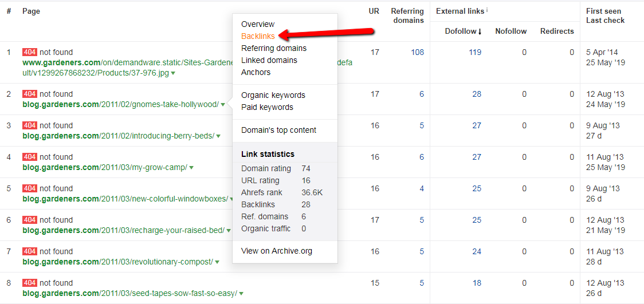The image size is (644, 304).
Task: Click dofollow links count 119
Action: 475,53
